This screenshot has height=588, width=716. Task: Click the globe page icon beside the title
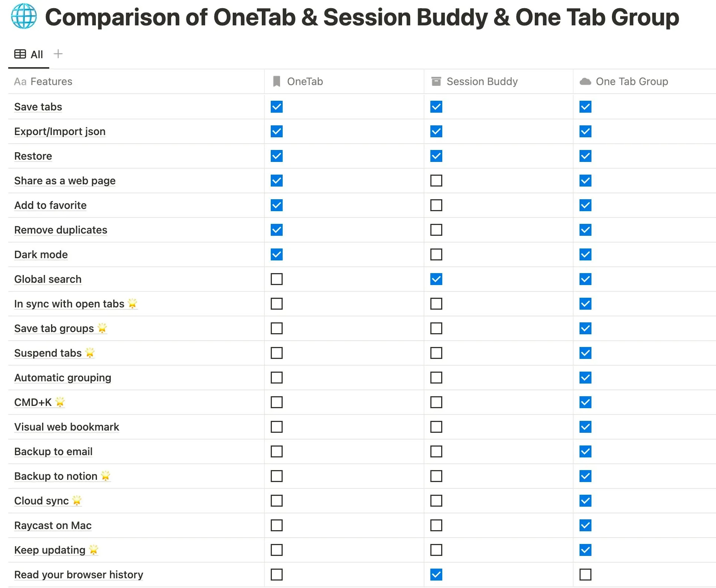tap(25, 16)
